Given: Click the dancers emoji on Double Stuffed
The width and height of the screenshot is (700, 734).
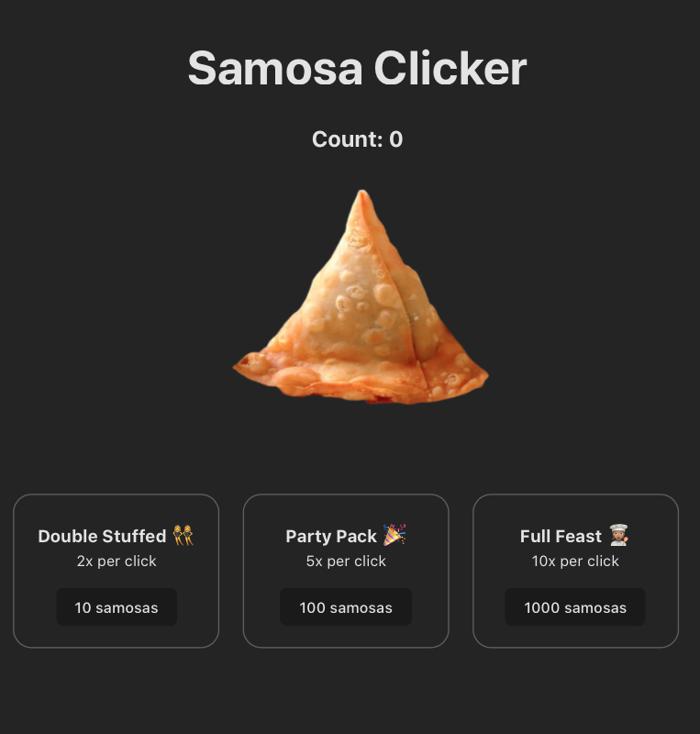Looking at the screenshot, I should click(x=183, y=536).
